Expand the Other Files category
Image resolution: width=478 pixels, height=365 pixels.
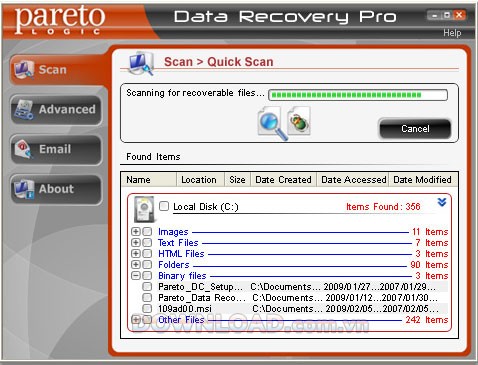[135, 319]
